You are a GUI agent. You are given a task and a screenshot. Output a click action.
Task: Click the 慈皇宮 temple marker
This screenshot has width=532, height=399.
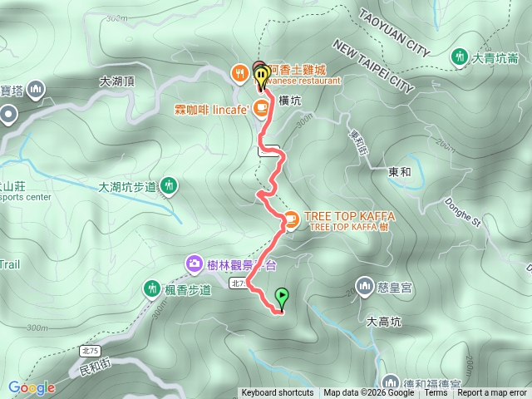(364, 287)
